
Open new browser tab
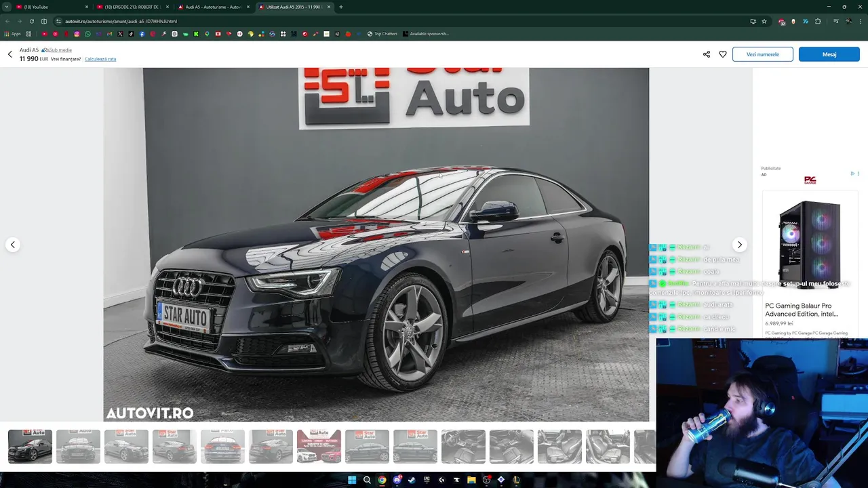click(x=341, y=7)
